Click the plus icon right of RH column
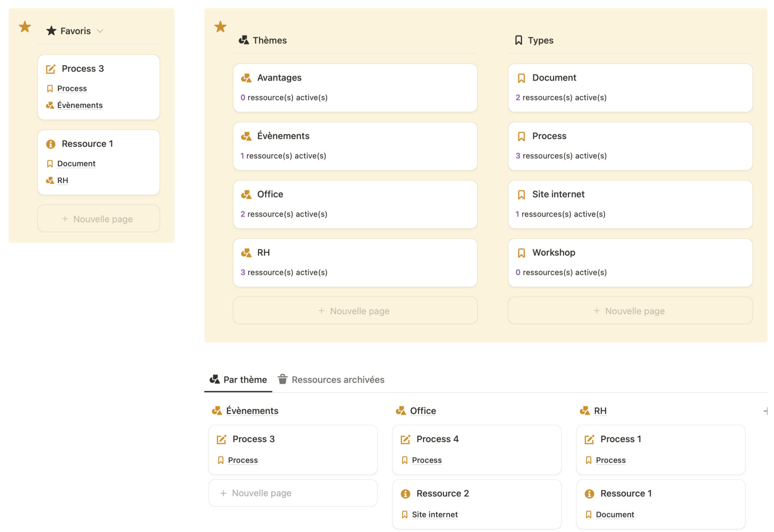Screen dimensions: 774x532 click(x=766, y=410)
